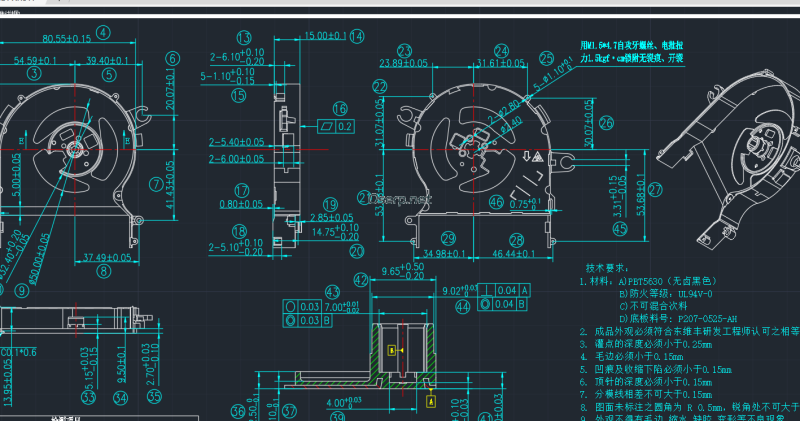Image resolution: width=800 pixels, height=421 pixels.
Task: Click balloon number 16 in side view
Action: point(340,108)
